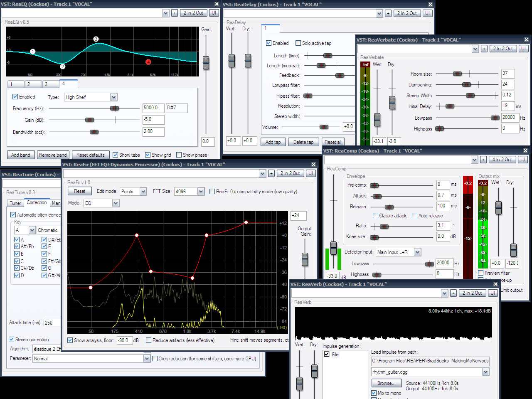This screenshot has height=399, width=532.
Task: Enable Preview filter in ReaComp
Action: point(481,273)
